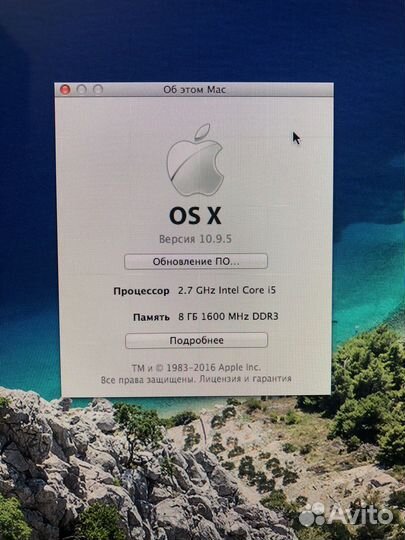
Task: Close the Об этом Mac window
Action: coord(65,90)
